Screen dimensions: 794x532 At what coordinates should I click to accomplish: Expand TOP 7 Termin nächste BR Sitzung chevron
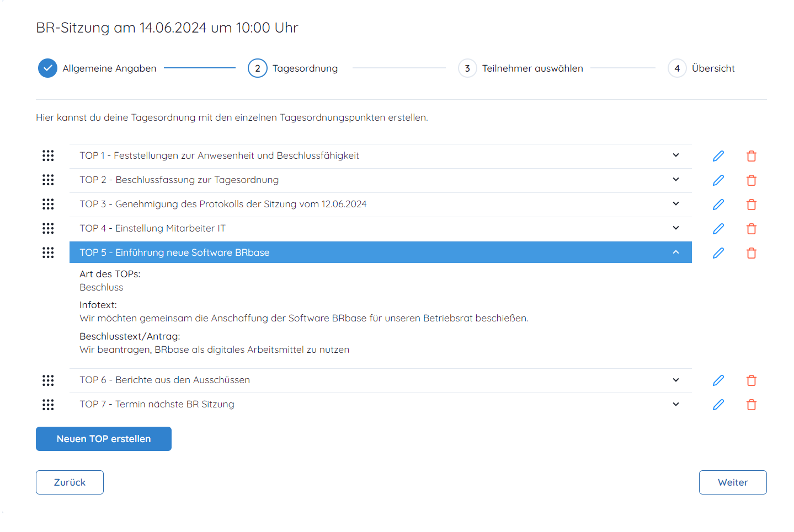(x=676, y=404)
